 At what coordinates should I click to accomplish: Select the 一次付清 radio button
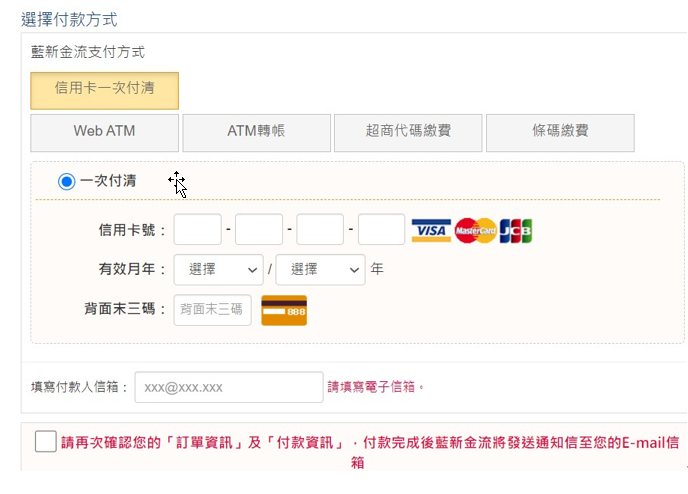67,181
